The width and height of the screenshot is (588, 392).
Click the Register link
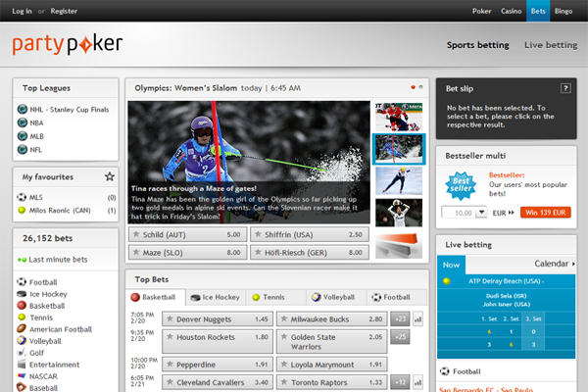click(x=64, y=11)
